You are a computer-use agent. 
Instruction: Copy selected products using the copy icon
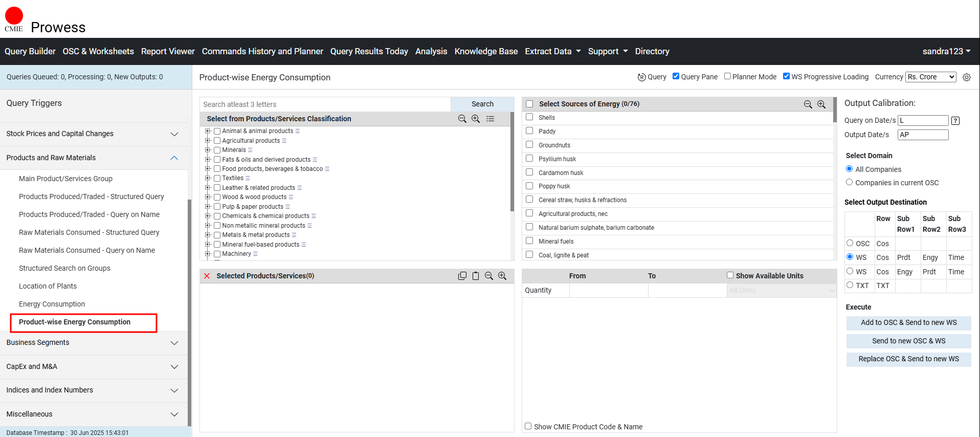pos(462,276)
